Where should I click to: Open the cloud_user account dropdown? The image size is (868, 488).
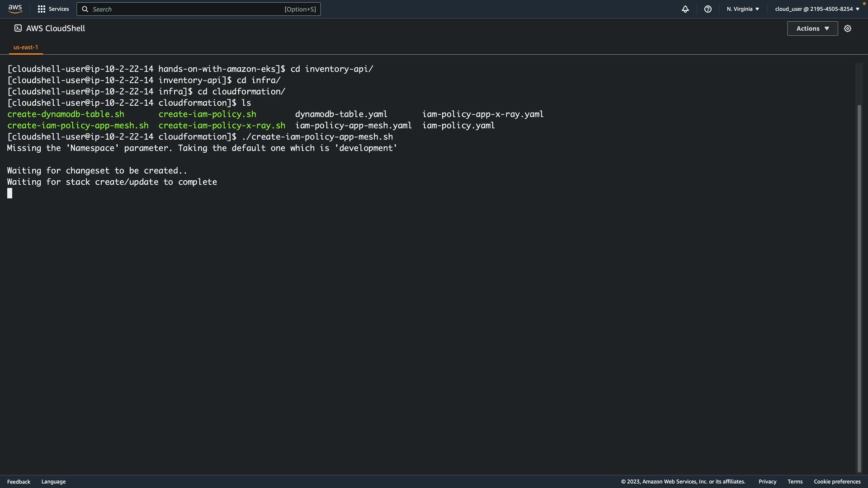[816, 9]
